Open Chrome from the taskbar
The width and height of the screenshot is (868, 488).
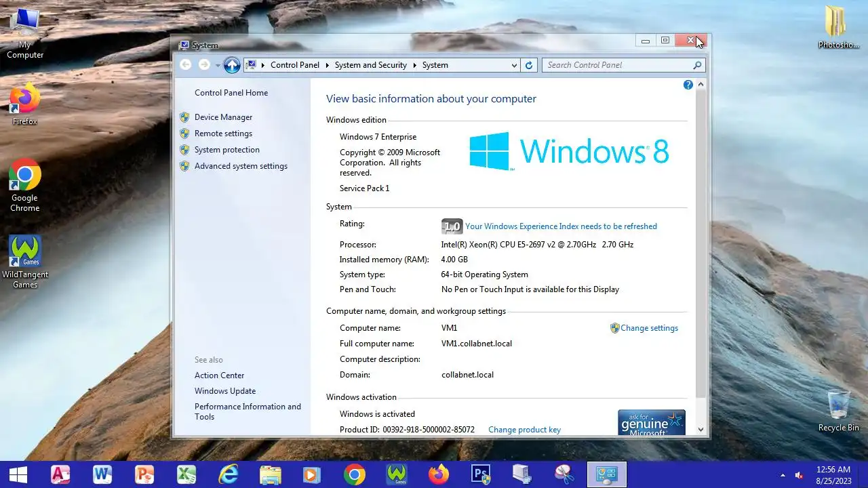[x=354, y=474]
